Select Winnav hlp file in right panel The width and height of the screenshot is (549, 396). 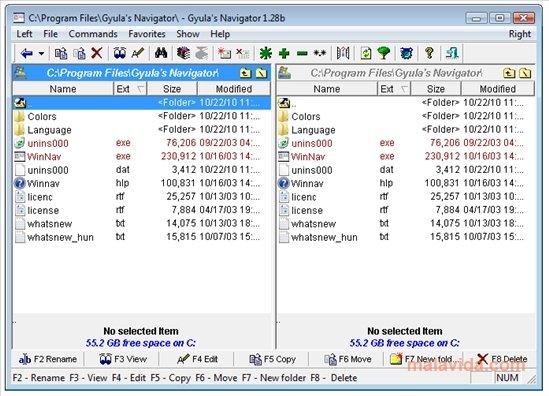pyautogui.click(x=405, y=183)
